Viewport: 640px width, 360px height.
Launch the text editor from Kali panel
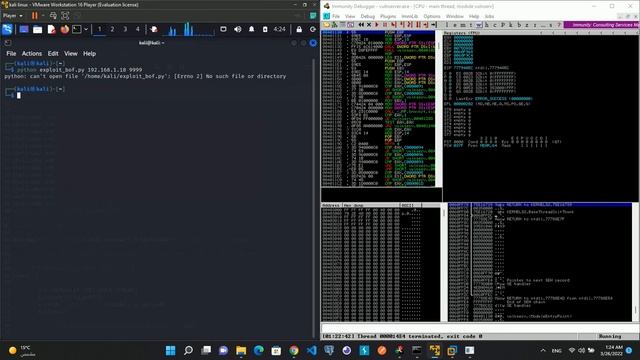click(51, 29)
